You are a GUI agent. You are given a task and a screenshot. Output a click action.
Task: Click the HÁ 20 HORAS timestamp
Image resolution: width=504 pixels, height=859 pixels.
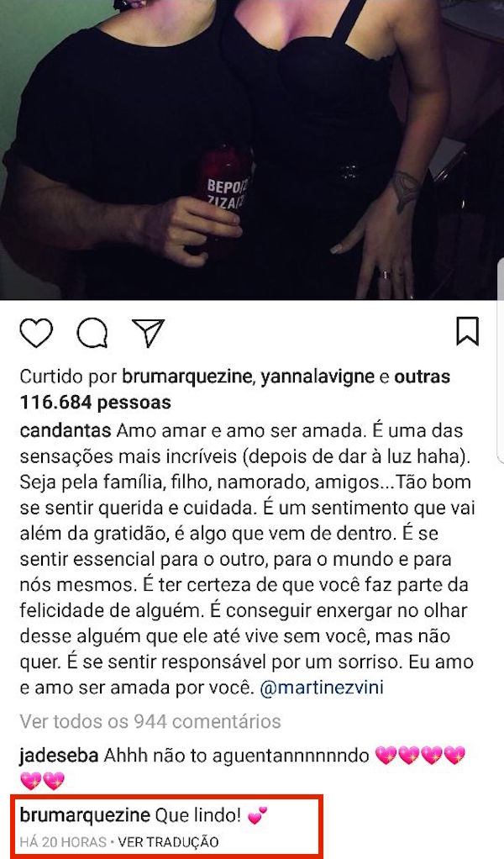[63, 842]
